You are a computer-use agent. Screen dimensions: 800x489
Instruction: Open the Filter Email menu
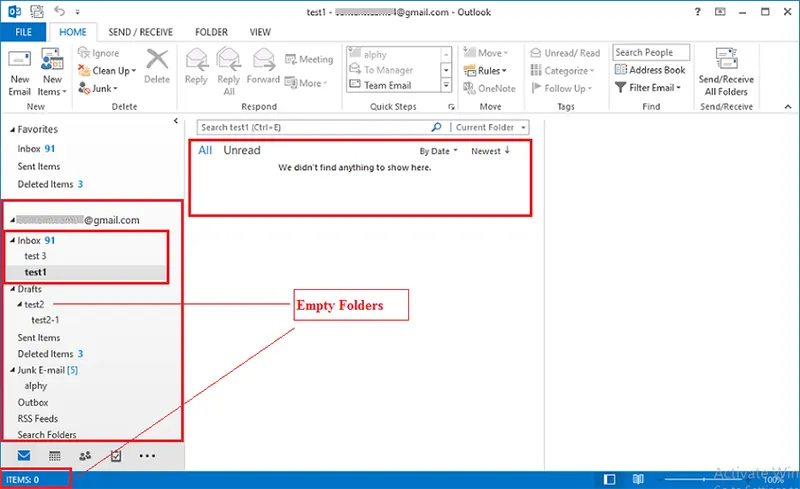pos(648,87)
